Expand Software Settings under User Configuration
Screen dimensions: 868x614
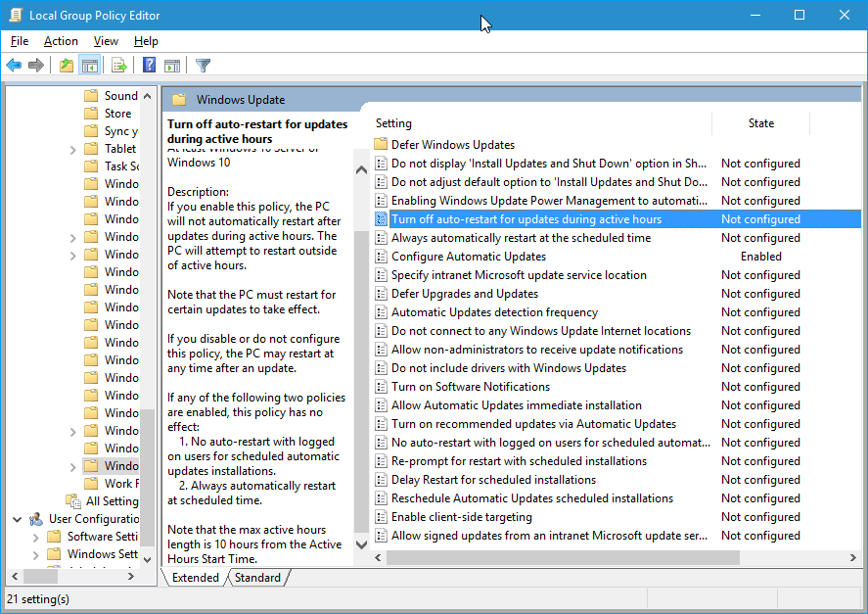pos(35,537)
